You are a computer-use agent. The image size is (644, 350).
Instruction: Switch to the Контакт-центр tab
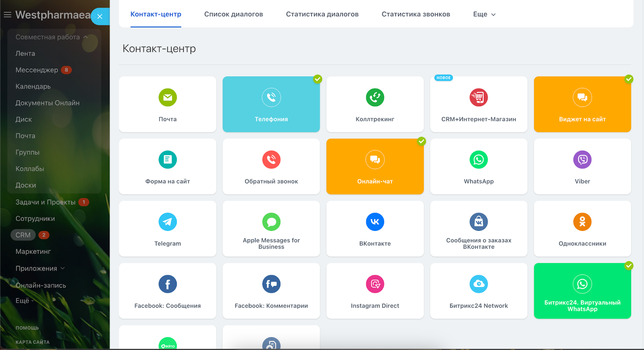point(156,14)
